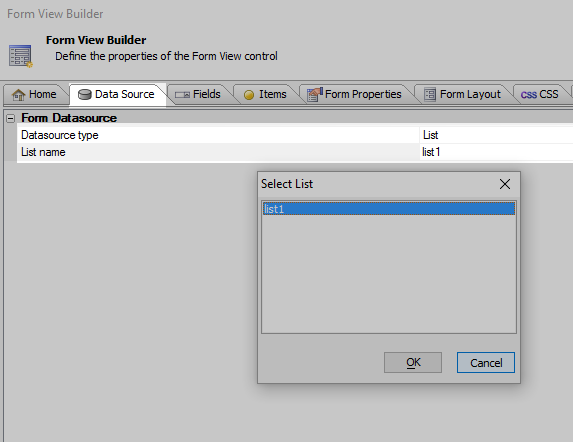
Task: Confirm selection with OK button
Action: tap(413, 362)
